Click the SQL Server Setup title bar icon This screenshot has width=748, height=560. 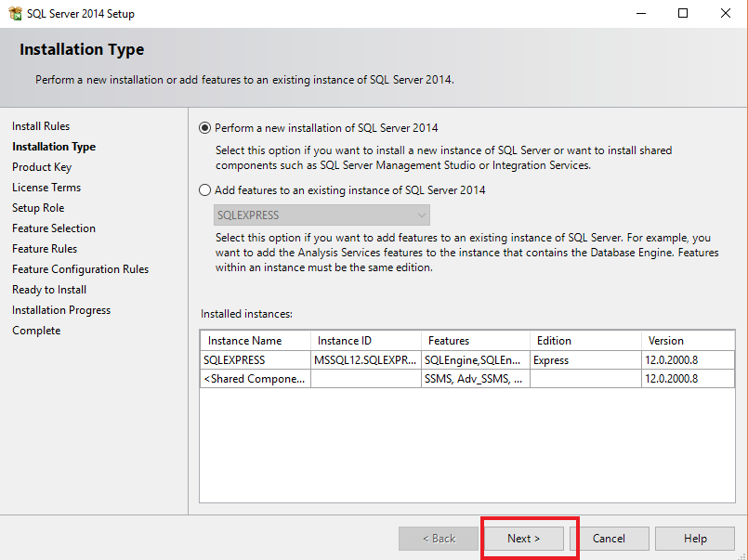(15, 13)
